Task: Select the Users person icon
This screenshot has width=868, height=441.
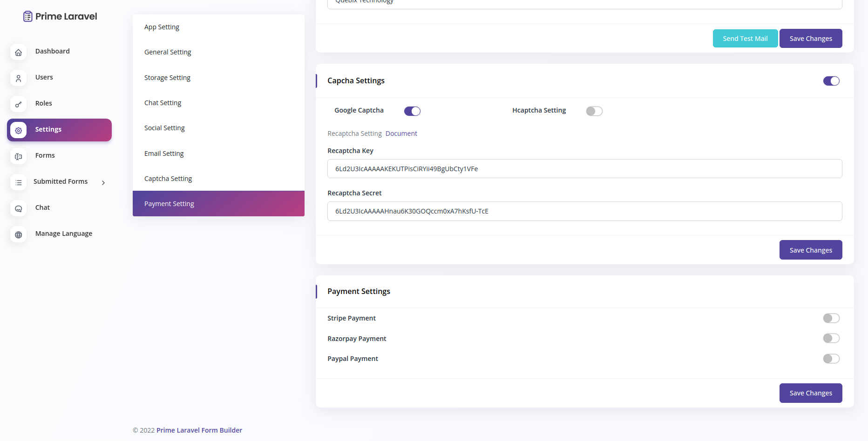Action: 18,78
